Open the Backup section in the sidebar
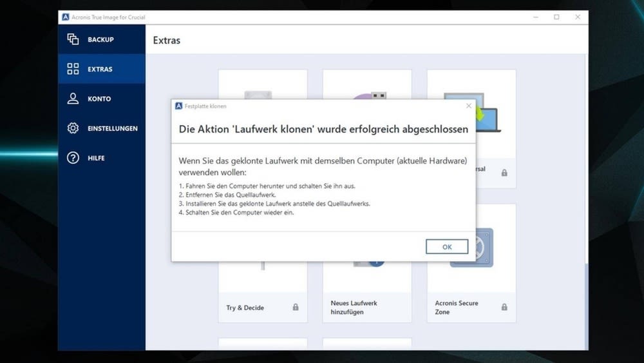 [102, 39]
